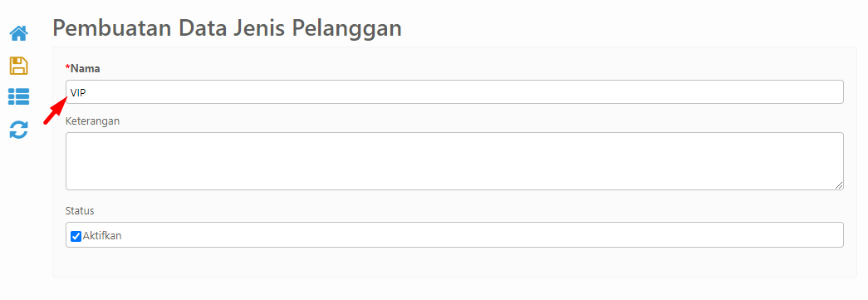
Task: Click the red required asterisk before Nama
Action: tap(67, 68)
